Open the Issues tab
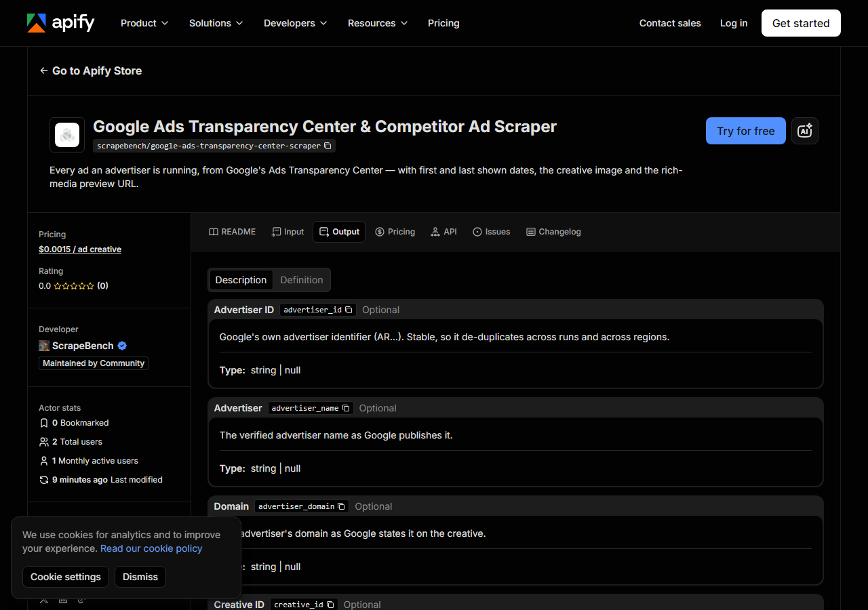 click(x=491, y=232)
